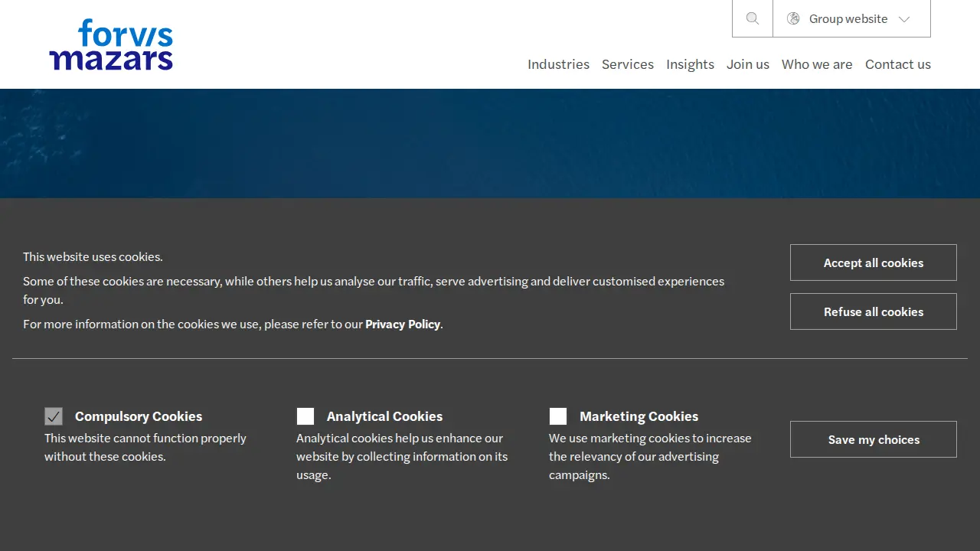Open the Contact us page
The image size is (980, 551).
898,64
